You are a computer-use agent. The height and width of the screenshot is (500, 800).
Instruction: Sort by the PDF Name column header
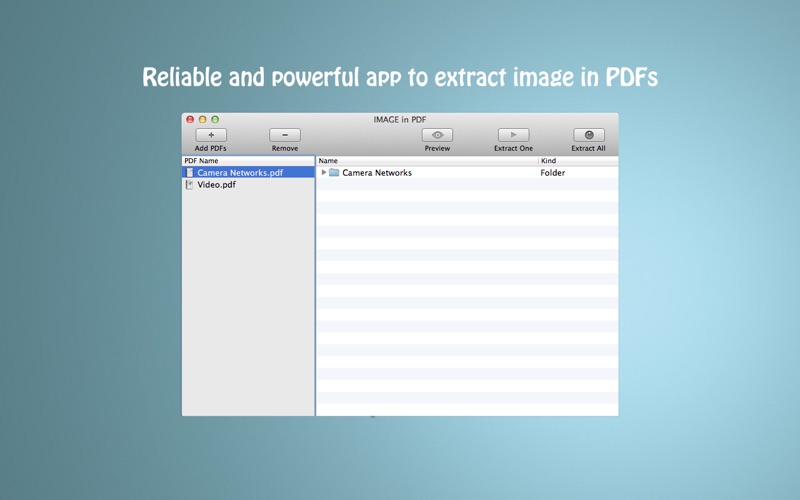point(248,160)
